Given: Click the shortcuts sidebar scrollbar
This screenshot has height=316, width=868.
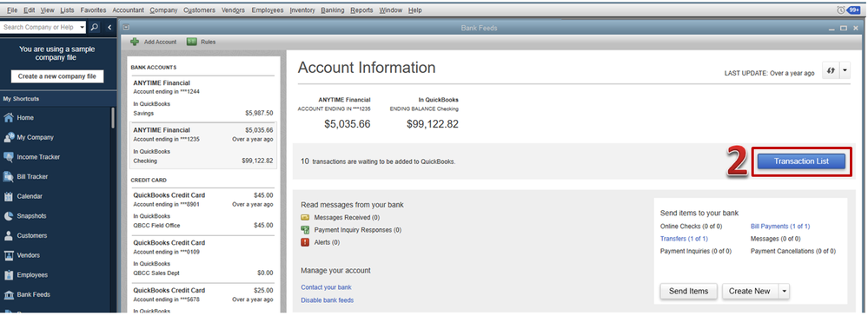Looking at the screenshot, I should coord(114,118).
